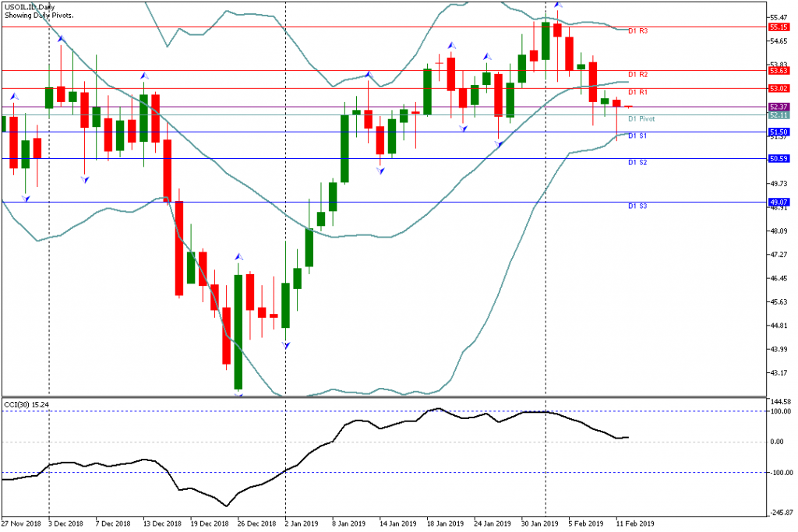The image size is (798, 532).
Task: Select the red 53.63 price label
Action: point(779,71)
